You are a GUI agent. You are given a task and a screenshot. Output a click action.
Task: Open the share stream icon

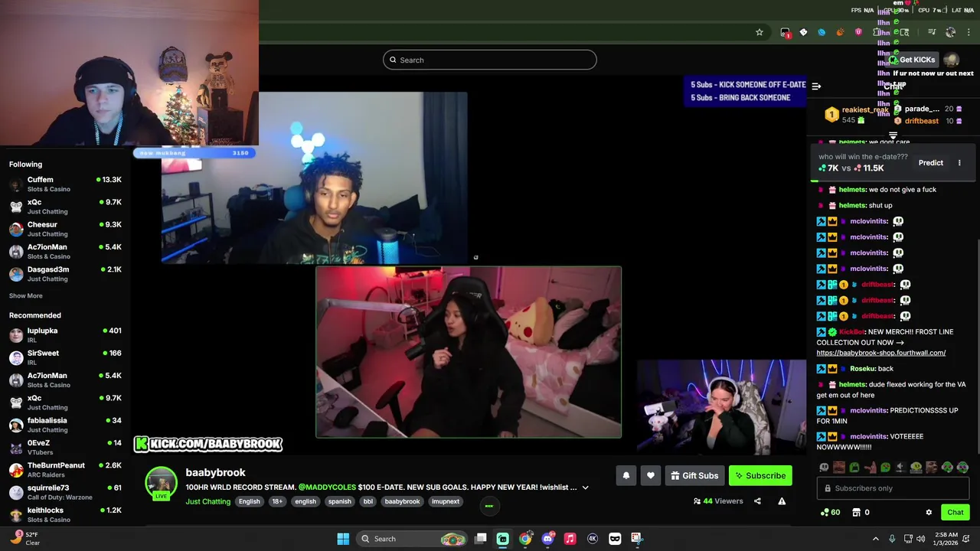click(x=757, y=501)
